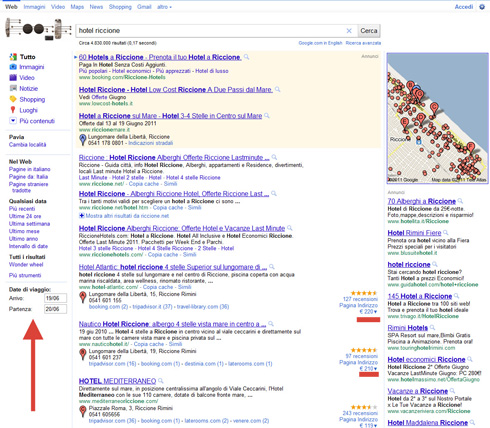Click Cambia località link
This screenshot has height=428, width=490.
pos(27,145)
